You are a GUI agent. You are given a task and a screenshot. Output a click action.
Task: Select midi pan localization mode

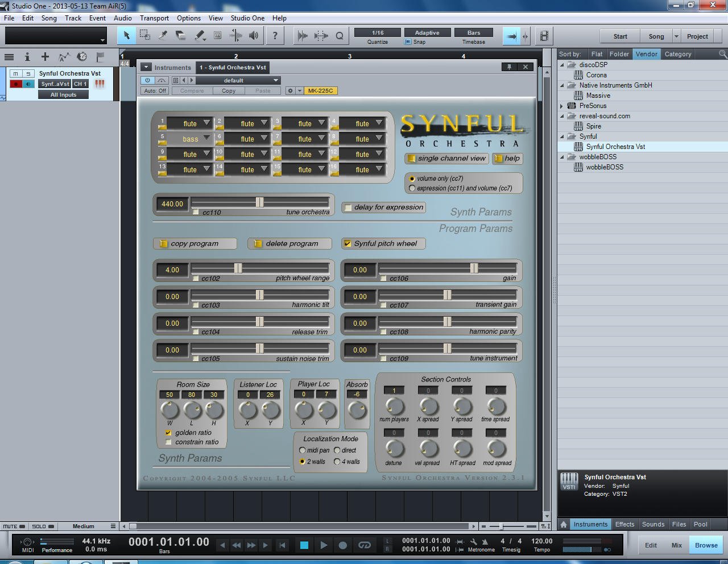click(x=303, y=450)
